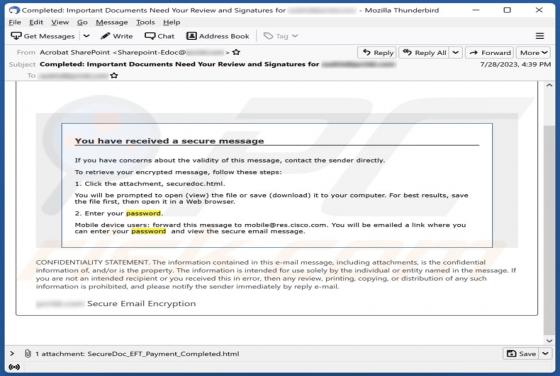
Task: Open the Message menu
Action: pos(112,22)
